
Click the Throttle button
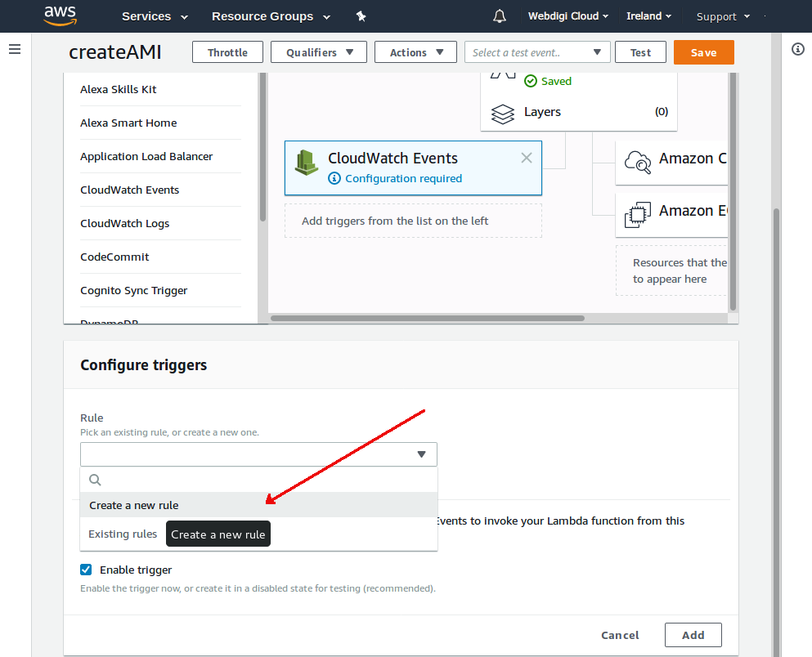(x=227, y=52)
